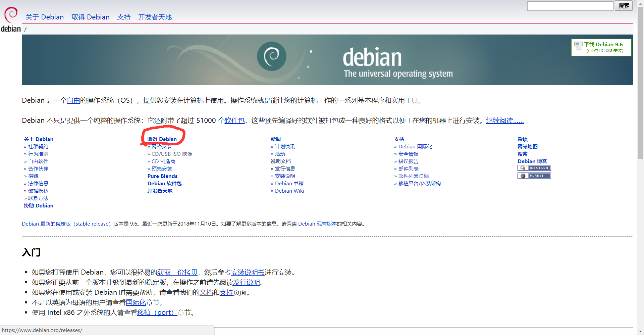Open the 支持 top menu item

(x=124, y=17)
